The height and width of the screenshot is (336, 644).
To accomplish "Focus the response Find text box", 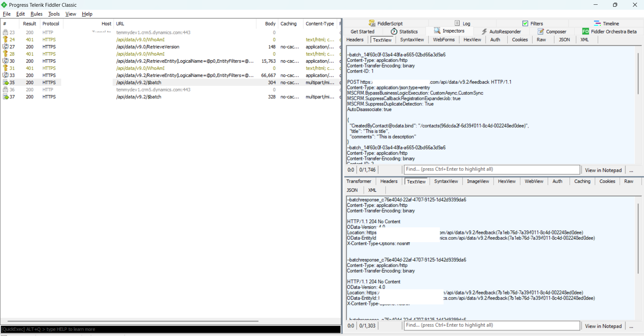I will [x=492, y=325].
